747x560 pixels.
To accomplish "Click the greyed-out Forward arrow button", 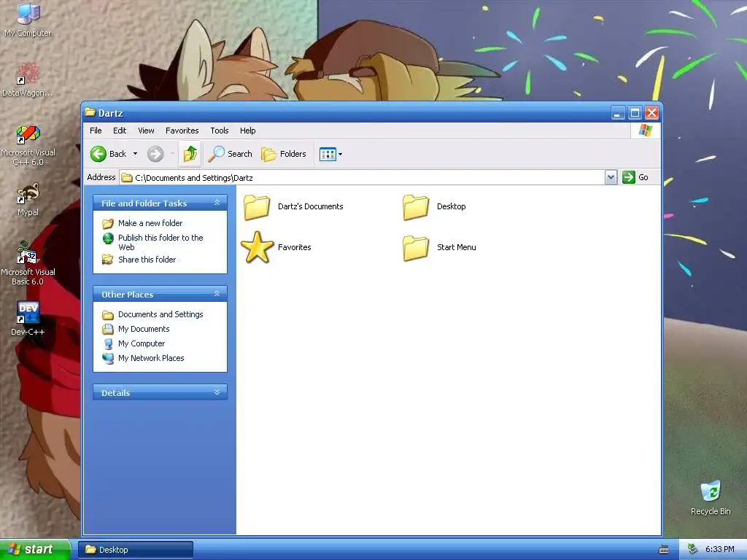I will tap(155, 154).
